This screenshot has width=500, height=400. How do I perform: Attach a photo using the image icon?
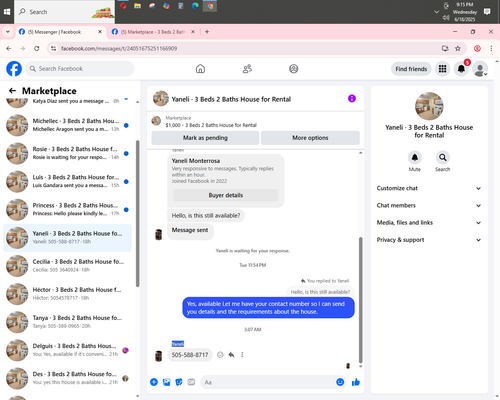166,382
